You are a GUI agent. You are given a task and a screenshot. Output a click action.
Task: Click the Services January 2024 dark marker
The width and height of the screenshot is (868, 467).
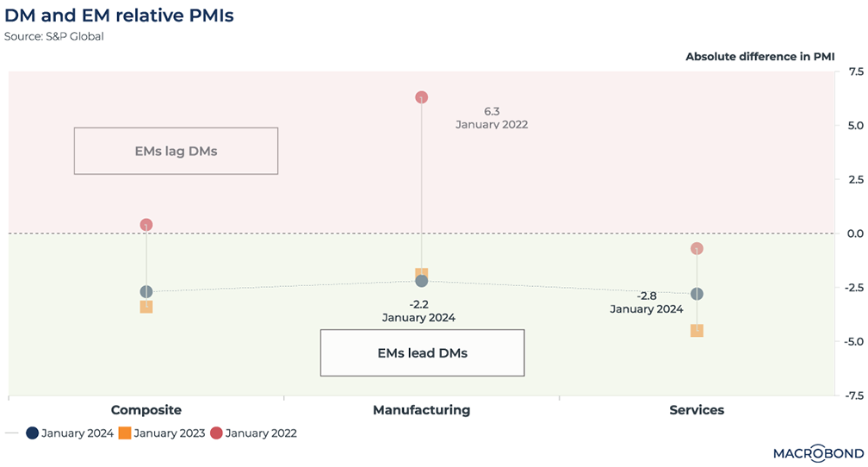(x=697, y=294)
